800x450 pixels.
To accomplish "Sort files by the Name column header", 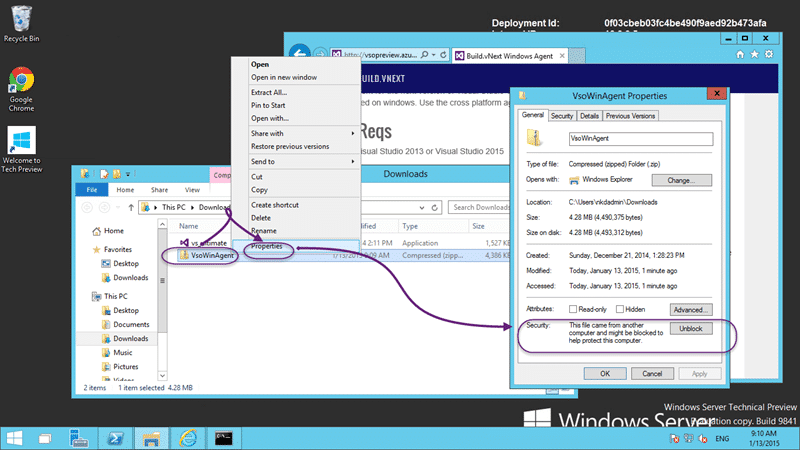I will pyautogui.click(x=188, y=226).
